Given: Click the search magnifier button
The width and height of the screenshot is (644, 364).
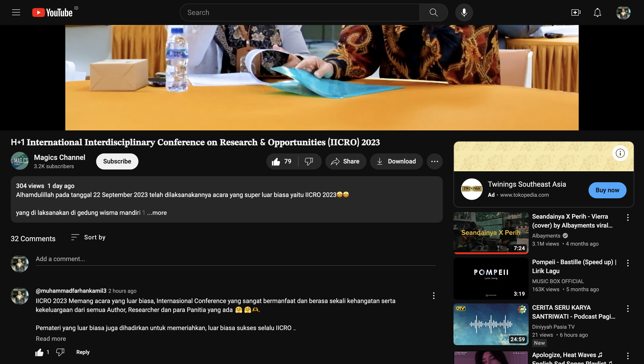Looking at the screenshot, I should click(434, 12).
